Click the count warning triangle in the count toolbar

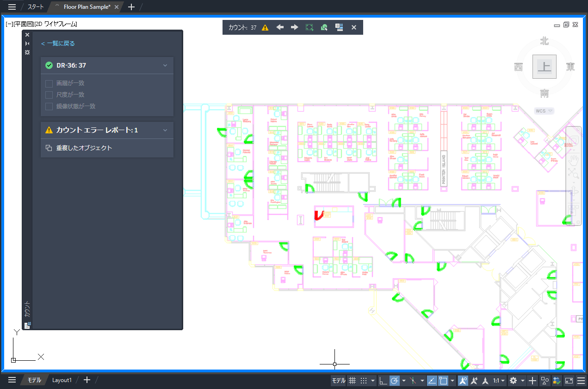click(265, 27)
